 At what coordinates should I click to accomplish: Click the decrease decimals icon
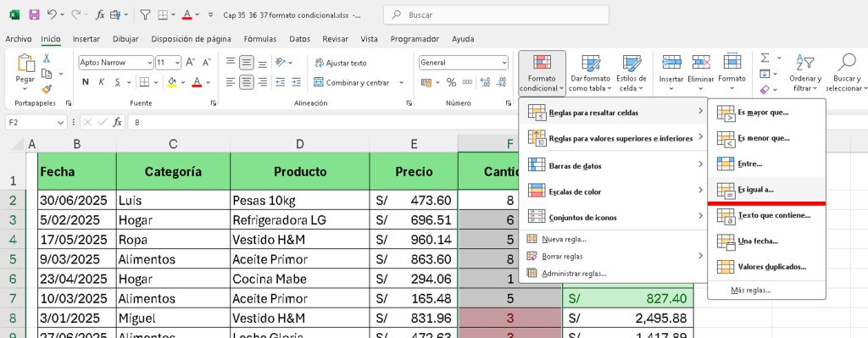point(502,82)
